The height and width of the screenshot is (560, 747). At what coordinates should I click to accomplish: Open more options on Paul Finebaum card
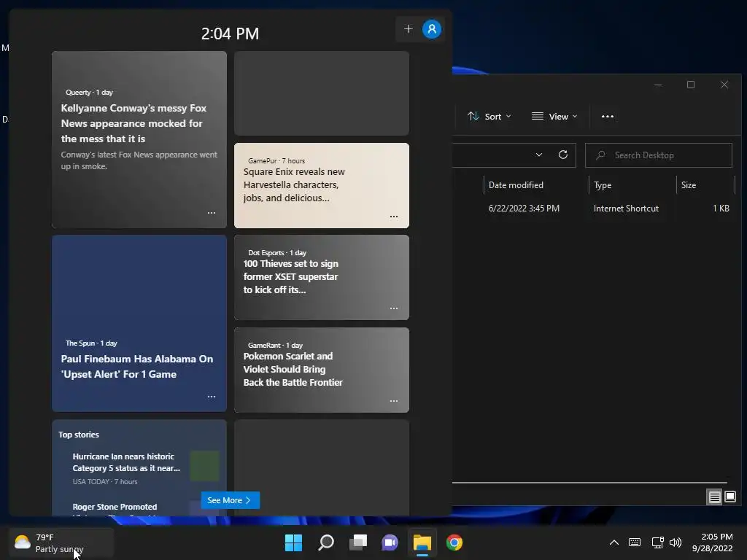[212, 396]
